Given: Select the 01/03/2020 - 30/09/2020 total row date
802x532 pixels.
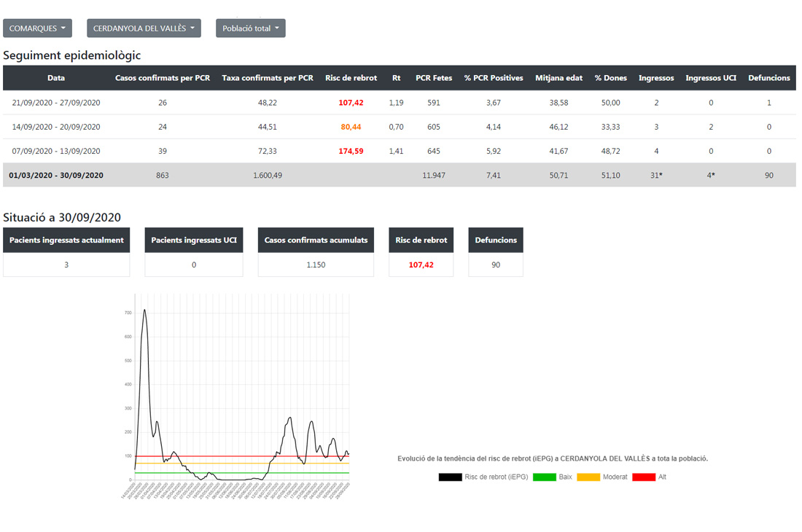Looking at the screenshot, I should click(x=56, y=176).
